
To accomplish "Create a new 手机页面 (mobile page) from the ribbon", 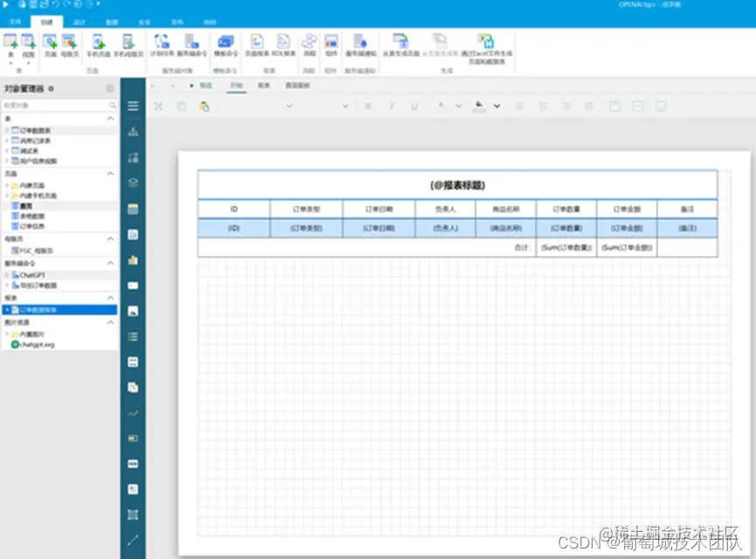I will coord(99,45).
